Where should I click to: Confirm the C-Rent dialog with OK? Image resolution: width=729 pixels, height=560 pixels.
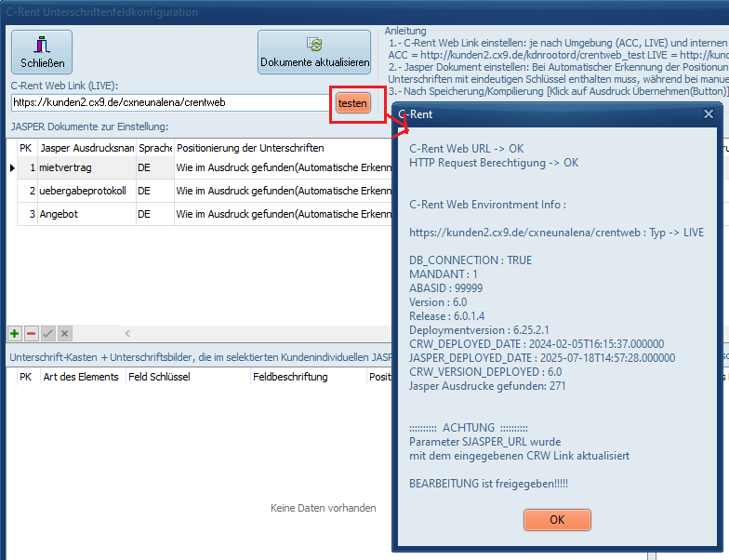(x=557, y=519)
